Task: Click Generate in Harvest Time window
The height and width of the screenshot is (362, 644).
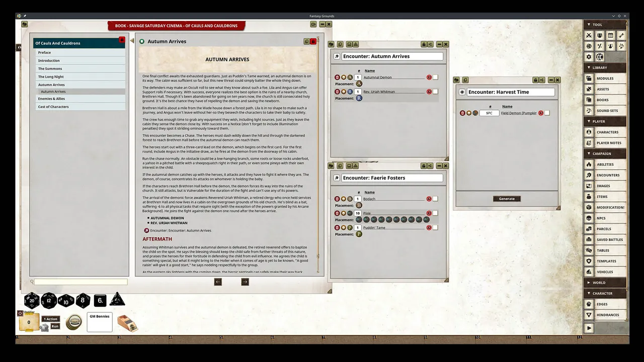Action: tap(507, 199)
